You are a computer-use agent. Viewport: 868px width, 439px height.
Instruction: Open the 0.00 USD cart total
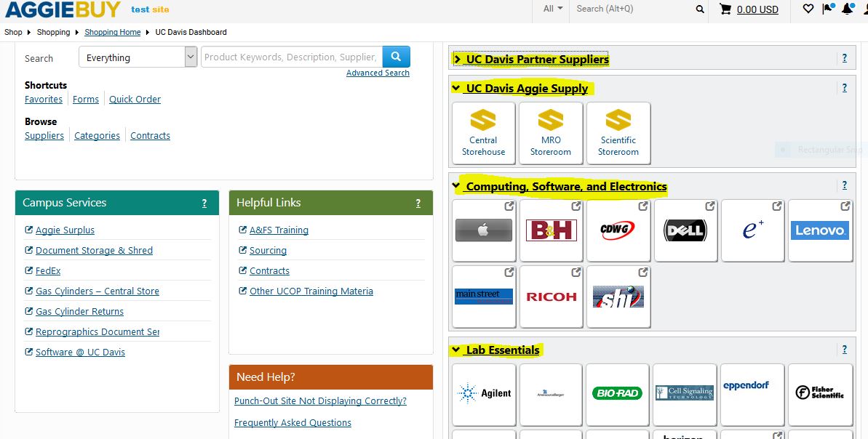(757, 9)
